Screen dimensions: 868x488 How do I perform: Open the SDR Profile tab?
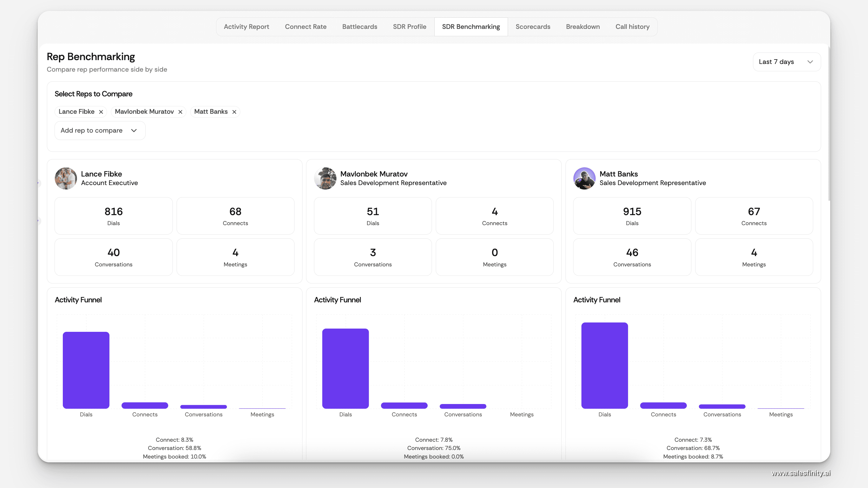[410, 27]
